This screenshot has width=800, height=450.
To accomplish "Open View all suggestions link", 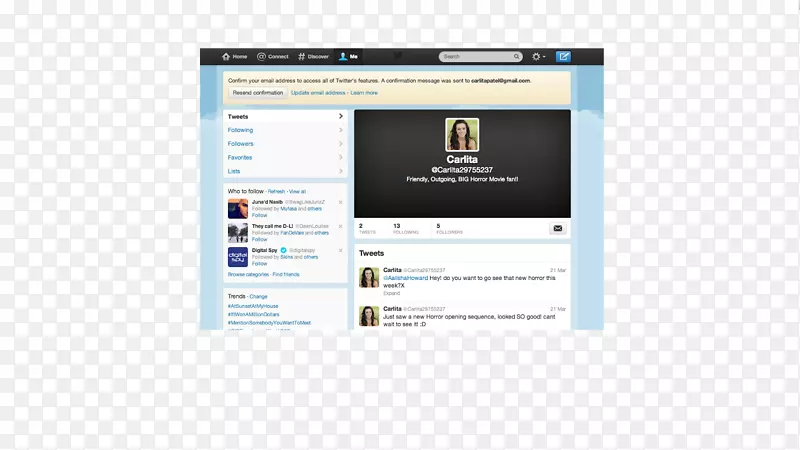I will (x=297, y=191).
